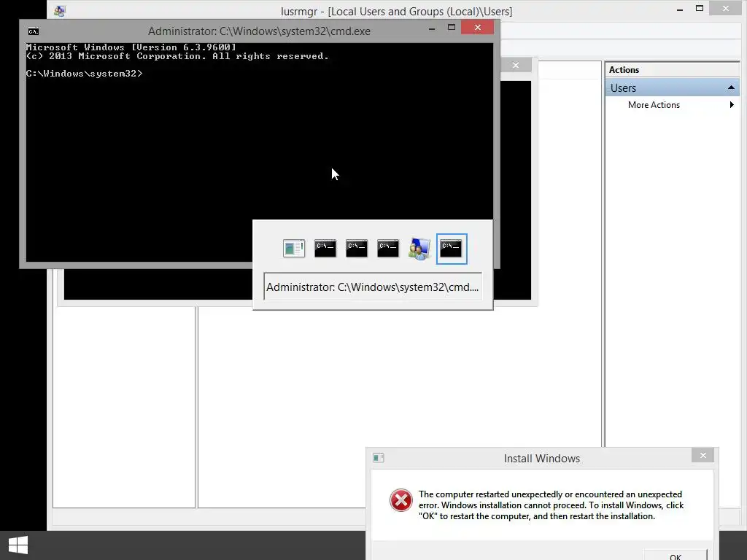Minimize the Administrator cmd.exe window

[x=432, y=28]
